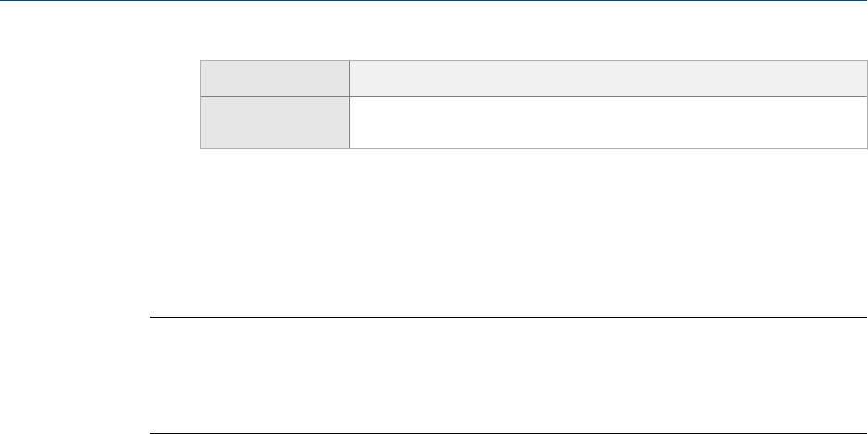Click the table's top border
The image size is (868, 434).
click(x=534, y=61)
